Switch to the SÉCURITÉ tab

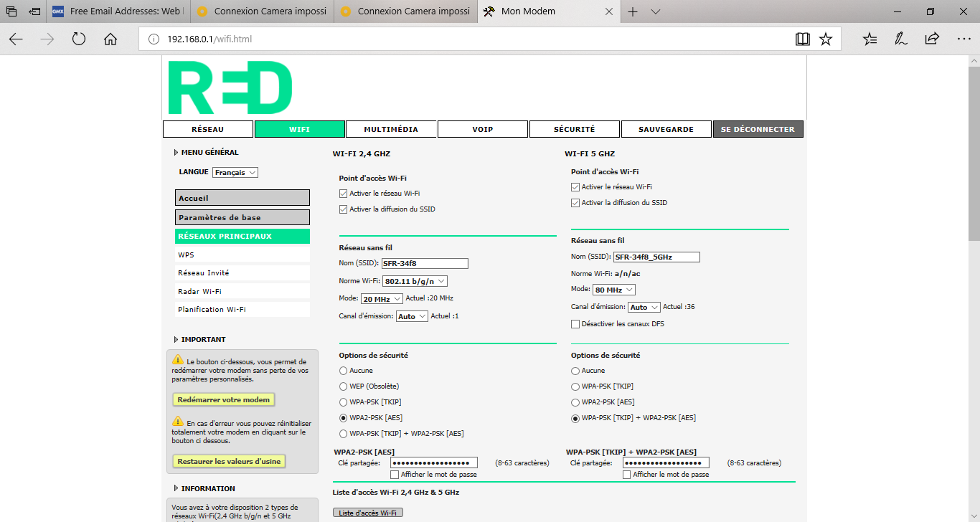coord(574,129)
